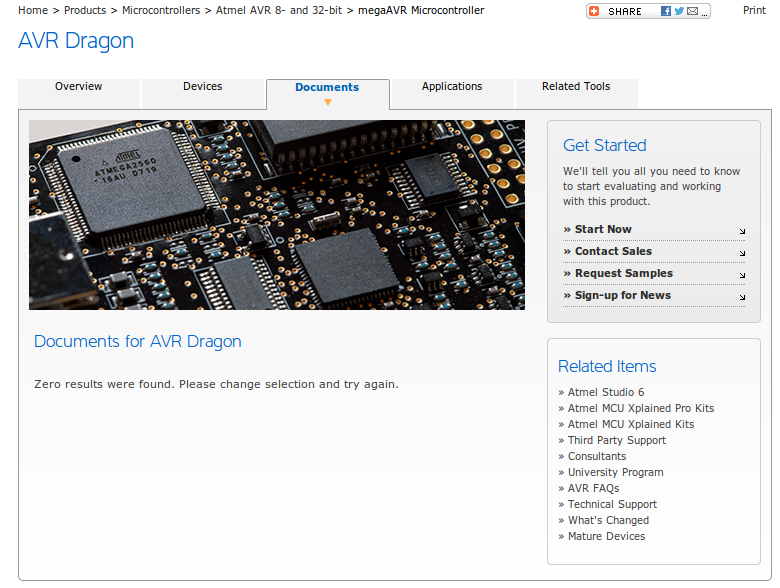Screen dimensions: 780x588
Task: Share page on Facebook icon
Action: 666,11
